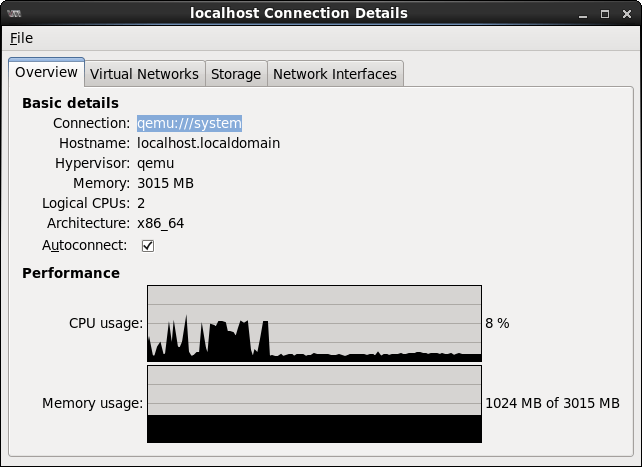Click the 8 % CPU usage reading
The width and height of the screenshot is (642, 467).
pos(497,323)
